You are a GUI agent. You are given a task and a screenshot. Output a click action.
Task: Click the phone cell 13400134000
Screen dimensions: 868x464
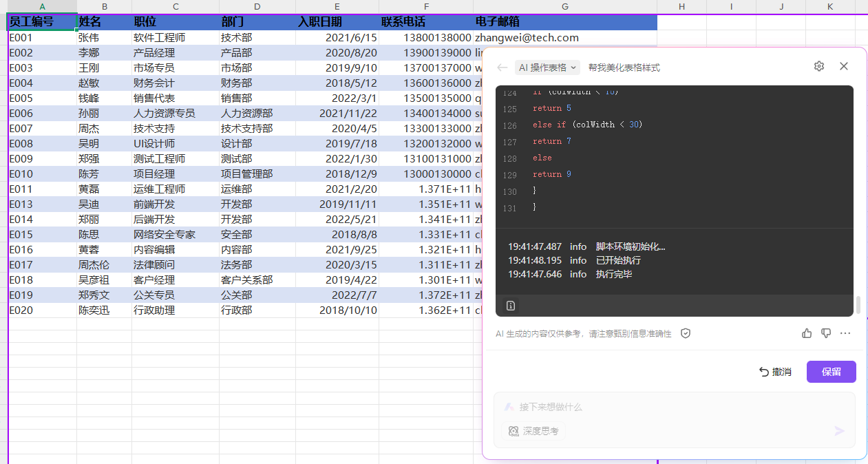[x=426, y=113]
